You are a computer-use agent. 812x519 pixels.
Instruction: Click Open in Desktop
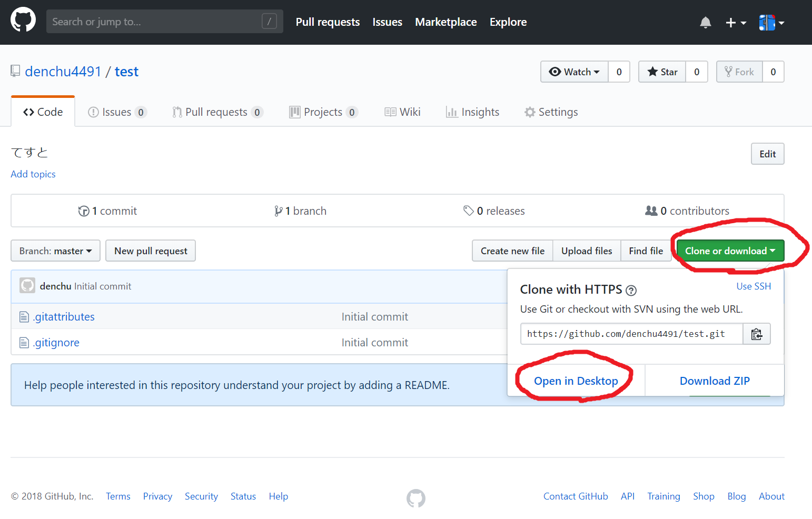pos(576,381)
